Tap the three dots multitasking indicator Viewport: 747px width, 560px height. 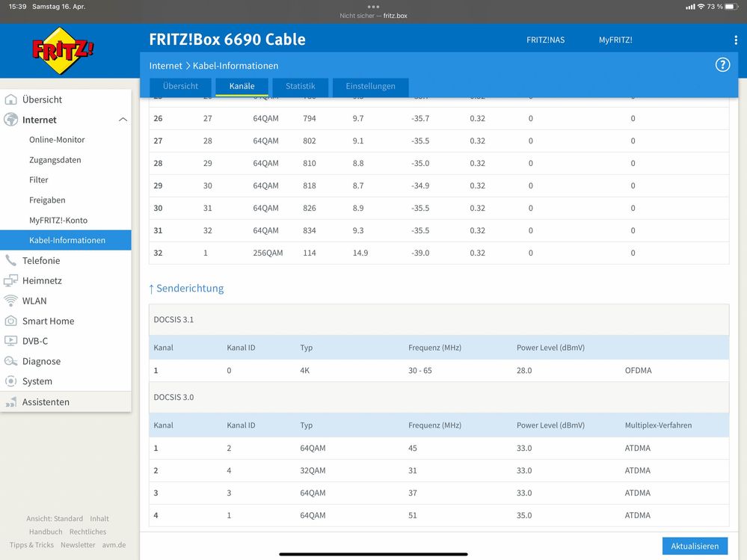pyautogui.click(x=374, y=7)
